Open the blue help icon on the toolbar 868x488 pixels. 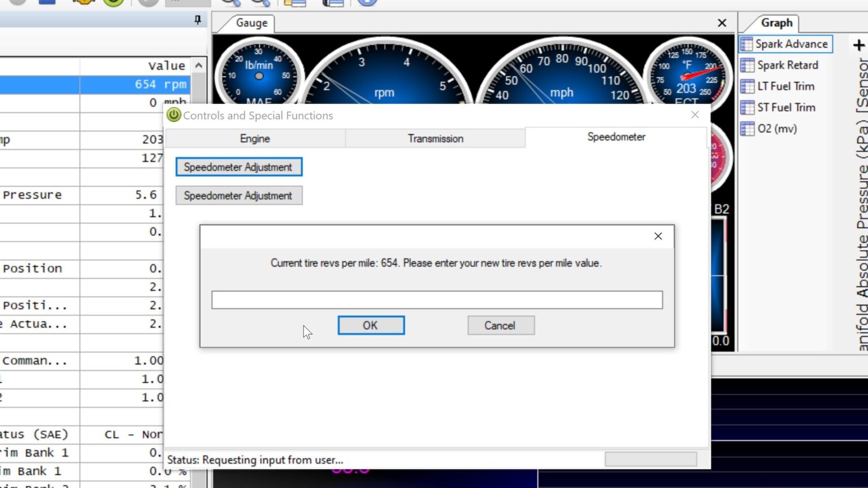coord(368,2)
